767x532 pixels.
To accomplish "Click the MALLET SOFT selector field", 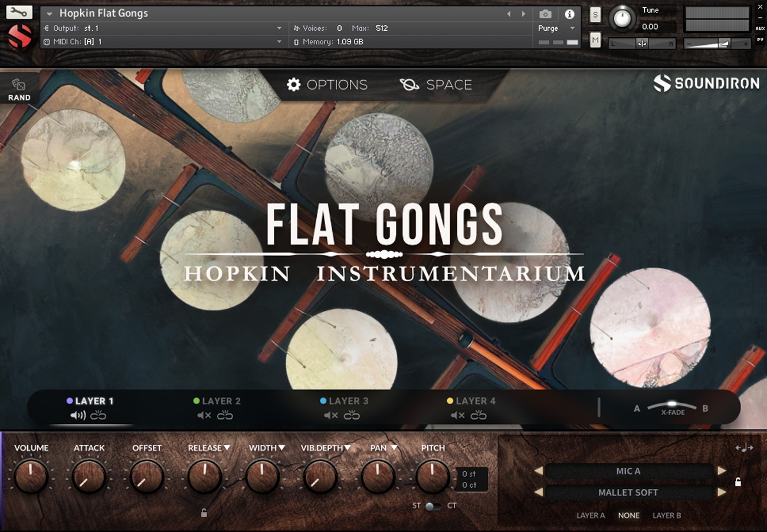I will click(x=629, y=492).
